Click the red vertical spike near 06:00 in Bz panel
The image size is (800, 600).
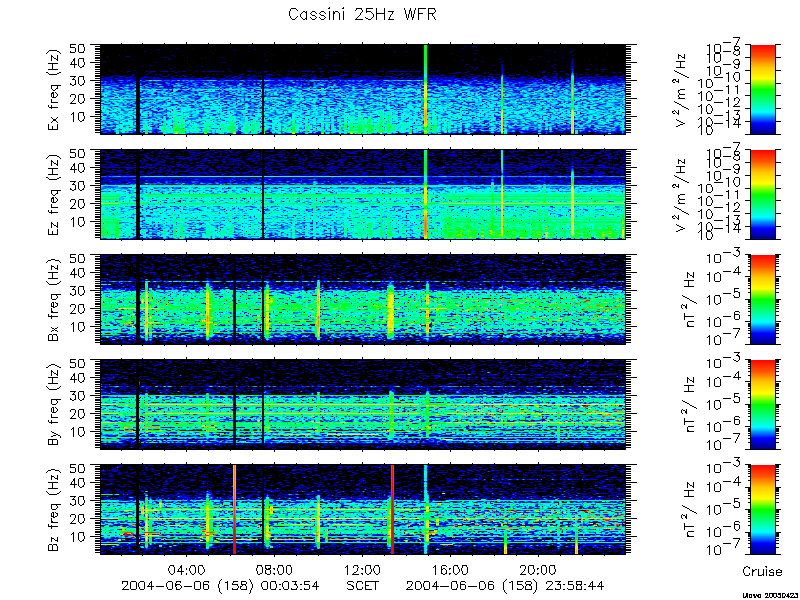pos(234,510)
